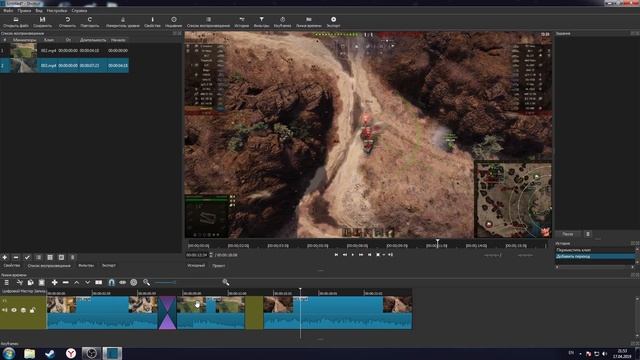Open Properties from the main toolbar

[x=152, y=22]
